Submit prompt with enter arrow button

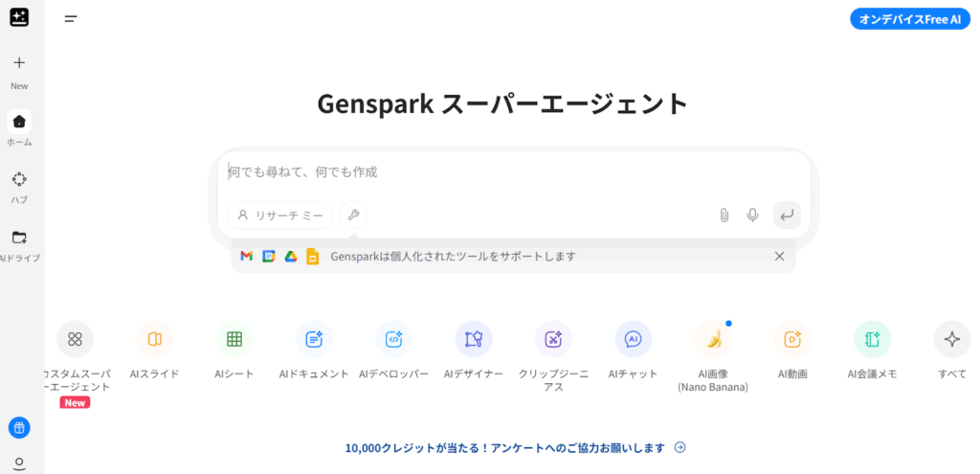tap(787, 215)
